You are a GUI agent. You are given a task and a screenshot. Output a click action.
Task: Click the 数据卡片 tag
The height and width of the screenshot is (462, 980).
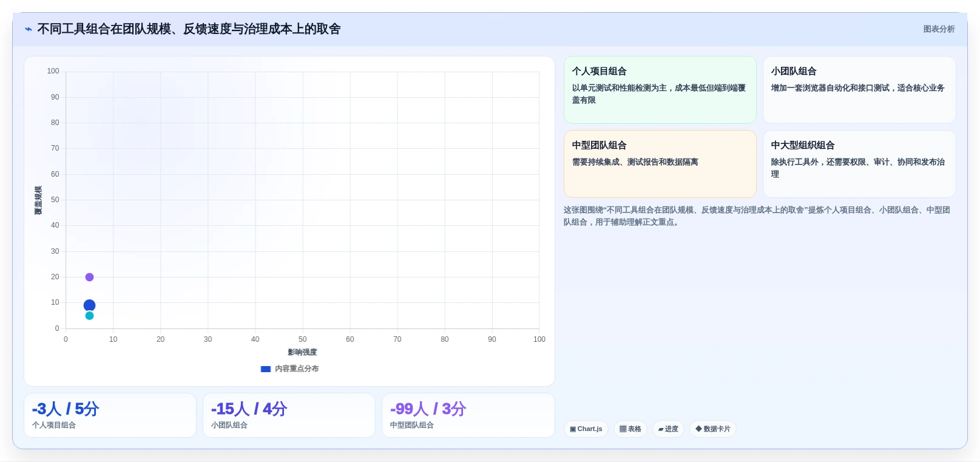tap(713, 429)
